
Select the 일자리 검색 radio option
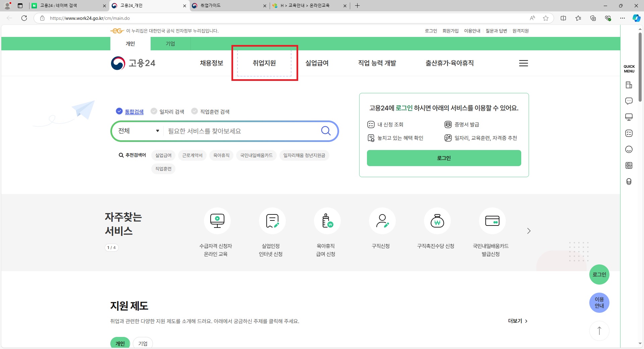point(154,111)
